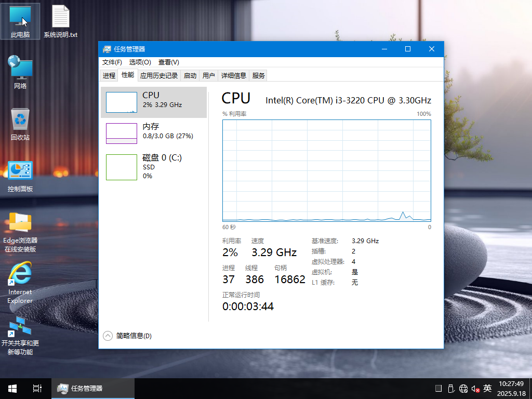Click the handles count 16862
The width and height of the screenshot is (532, 399).
290,280
